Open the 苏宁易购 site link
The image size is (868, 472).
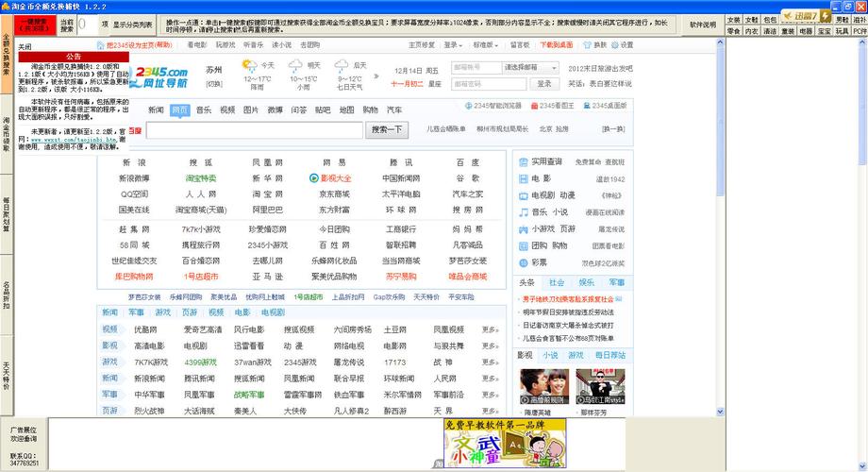point(401,276)
